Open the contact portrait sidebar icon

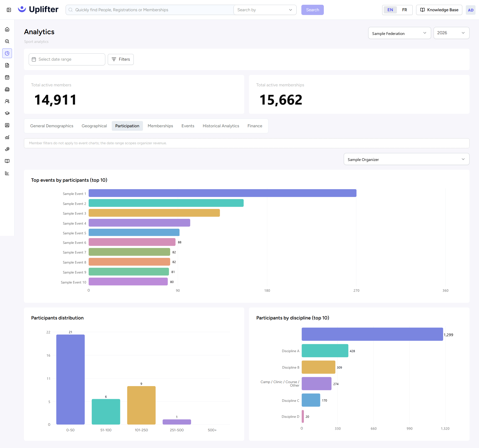click(x=7, y=125)
